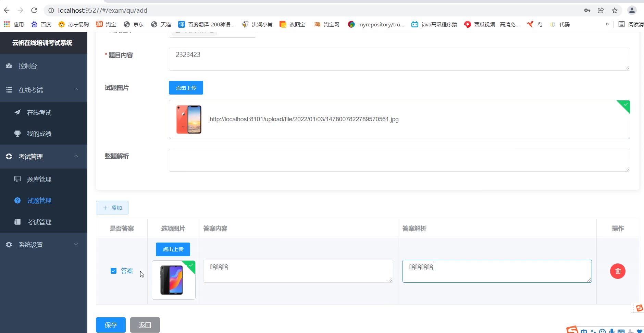Expand the 系统设置 sidebar group
644x333 pixels.
pos(44,245)
